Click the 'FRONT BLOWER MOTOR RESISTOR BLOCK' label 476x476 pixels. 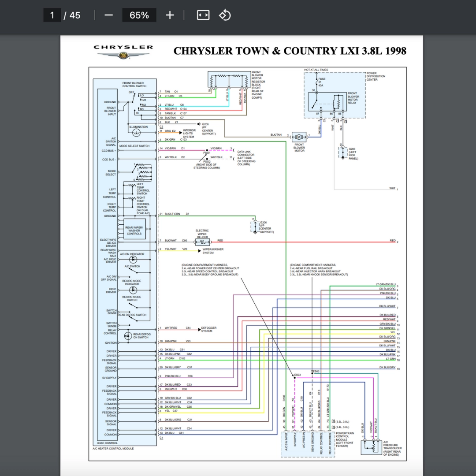pos(258,85)
